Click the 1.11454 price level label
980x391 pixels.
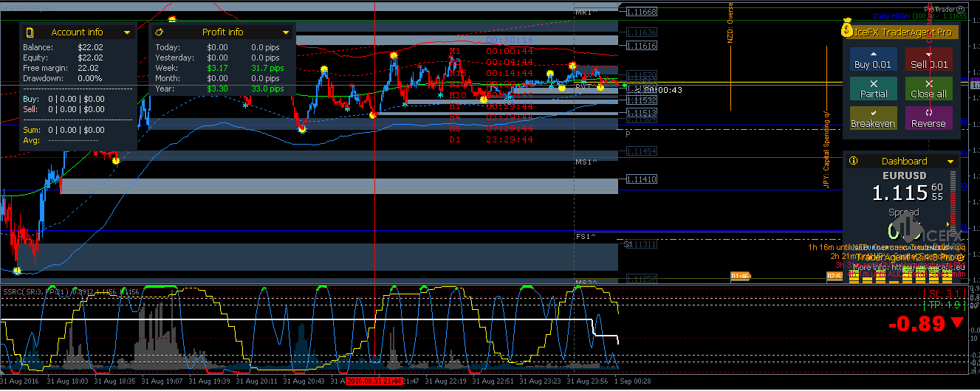click(x=641, y=151)
